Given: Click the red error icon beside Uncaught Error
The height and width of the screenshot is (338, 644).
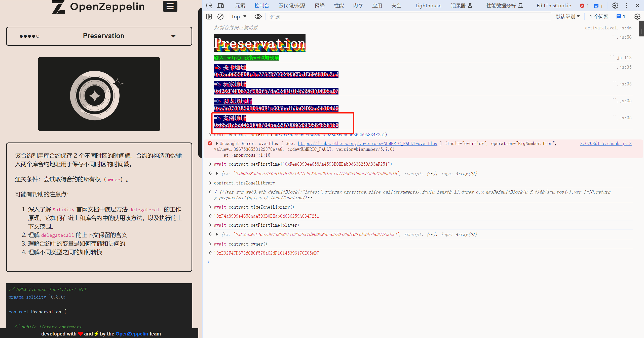Looking at the screenshot, I should (210, 143).
